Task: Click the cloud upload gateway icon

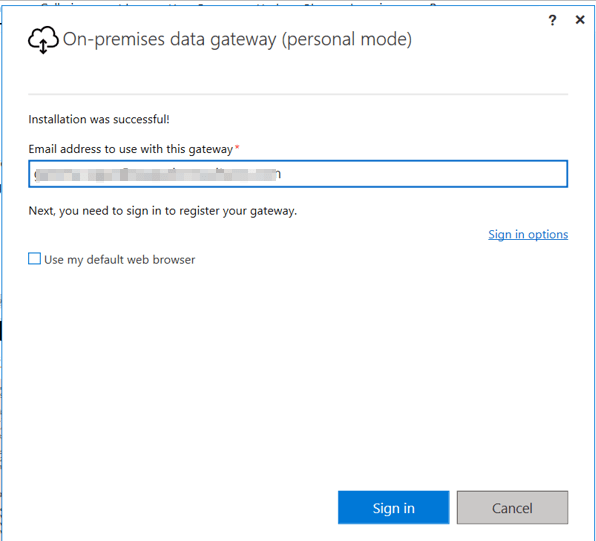Action: [x=43, y=40]
